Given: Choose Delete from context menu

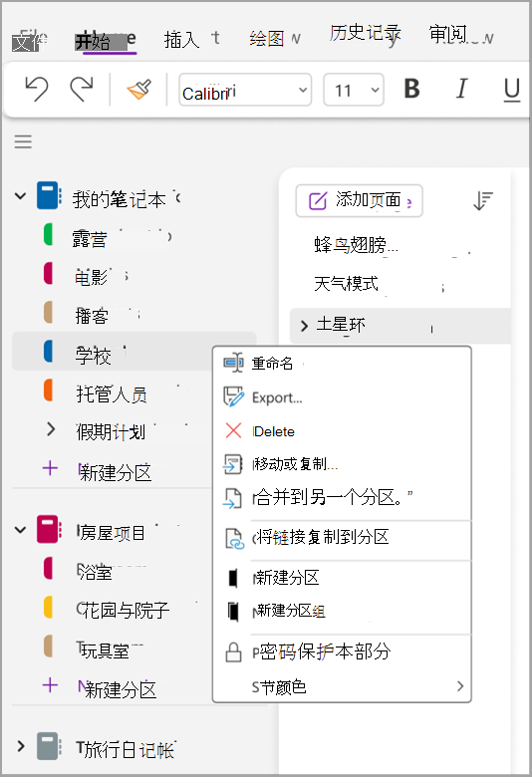Looking at the screenshot, I should [274, 431].
